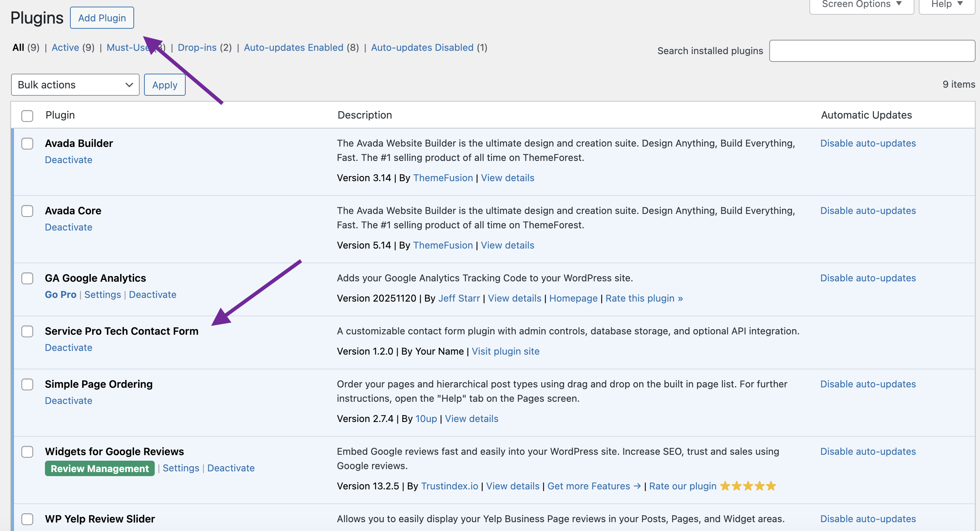980x531 pixels.
Task: Click the Add Plugin button
Action: [x=102, y=18]
